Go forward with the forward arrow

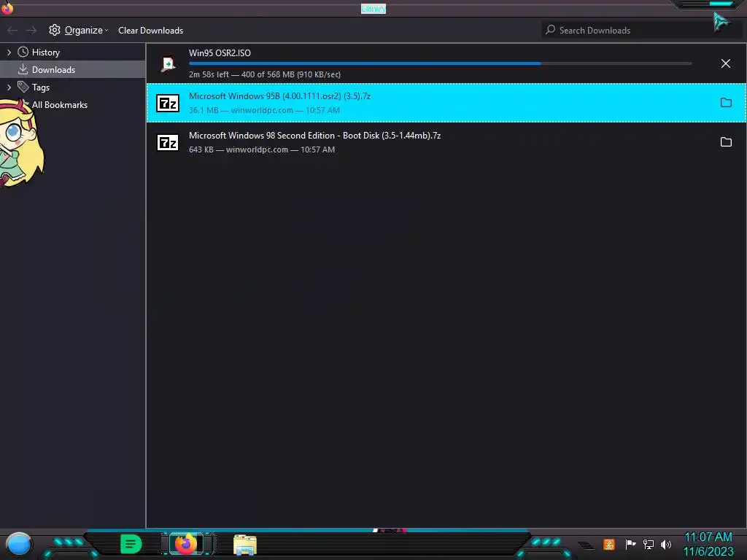coord(31,31)
